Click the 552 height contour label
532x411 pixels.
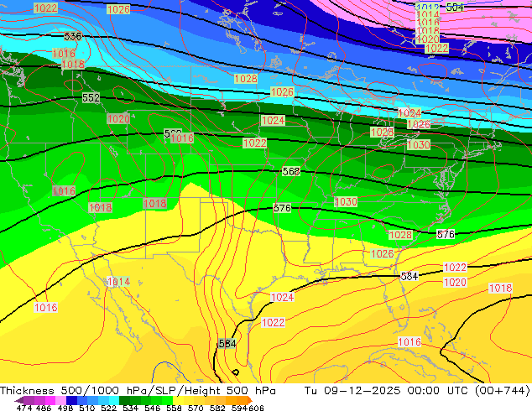[91, 97]
